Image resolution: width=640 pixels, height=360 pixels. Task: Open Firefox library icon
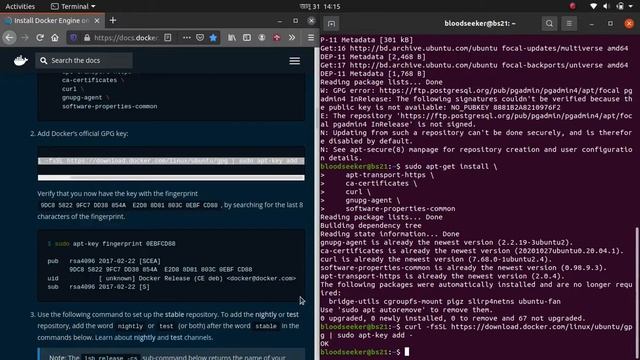pos(232,38)
